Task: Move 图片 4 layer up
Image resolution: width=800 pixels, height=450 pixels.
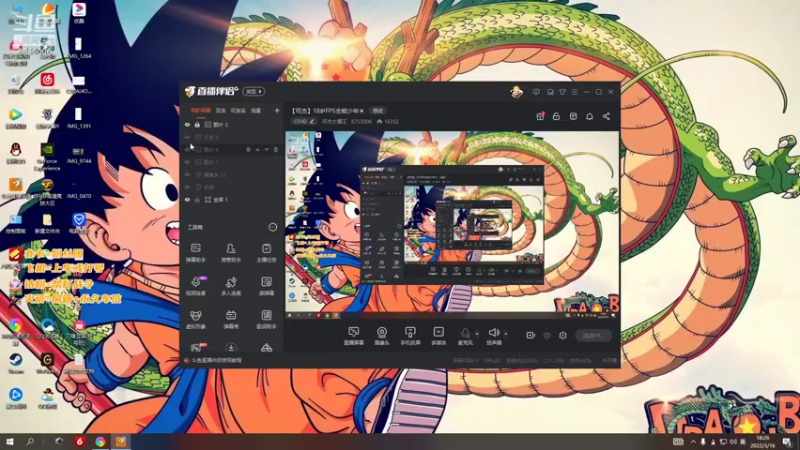Action: click(257, 149)
